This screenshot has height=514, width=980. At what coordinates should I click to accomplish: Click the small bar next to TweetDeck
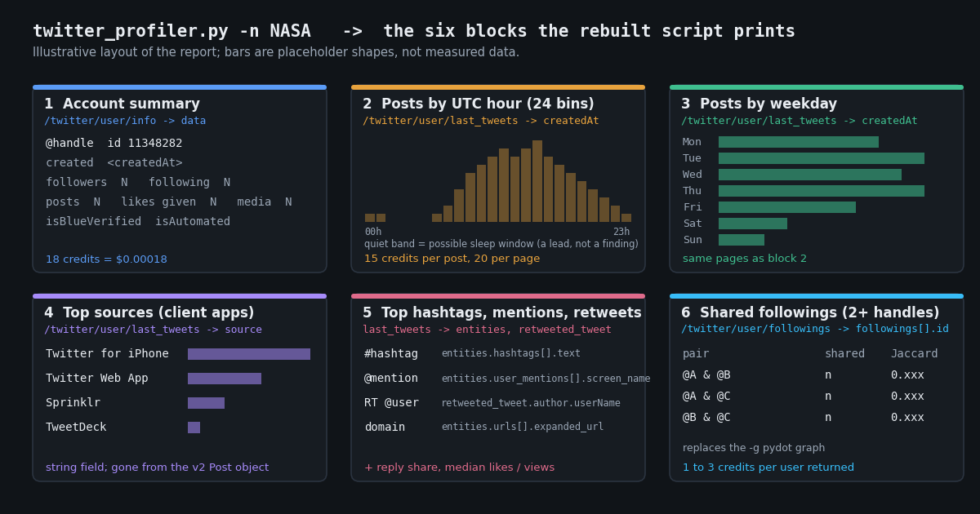point(194,428)
